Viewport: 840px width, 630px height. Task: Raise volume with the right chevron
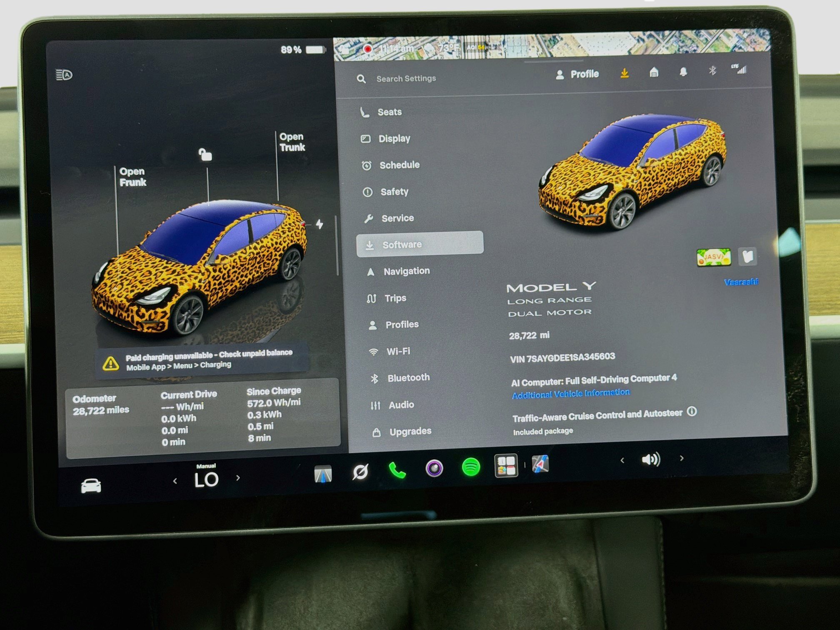[x=682, y=458]
